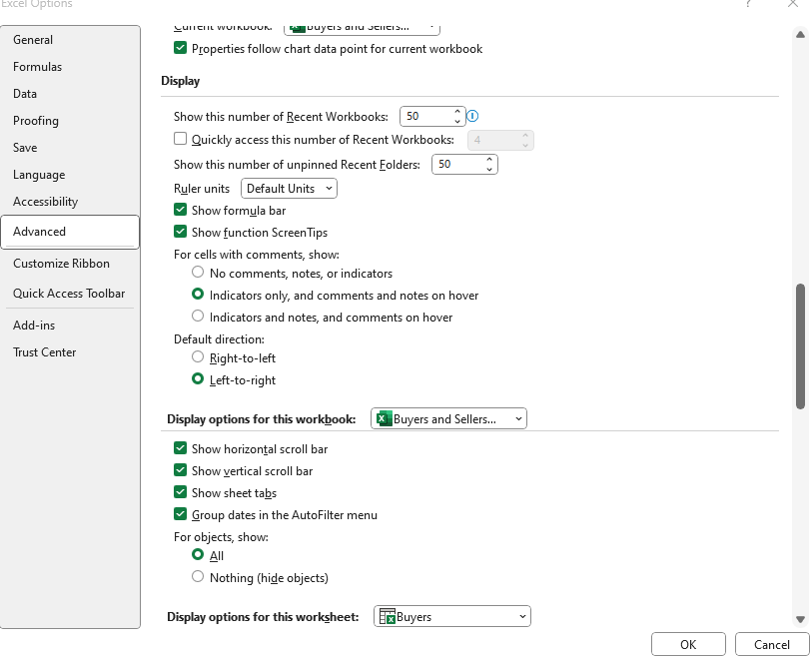The width and height of the screenshot is (812, 659).
Task: Open the Ruler units dropdown
Action: click(289, 189)
